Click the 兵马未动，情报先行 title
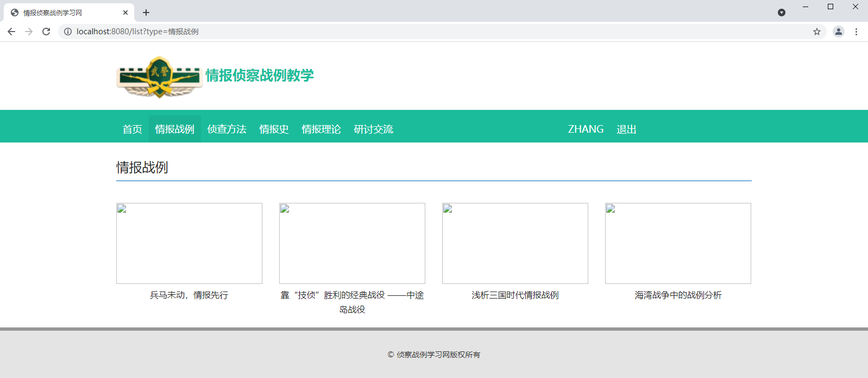Viewport: 868px width, 378px height. click(x=189, y=295)
